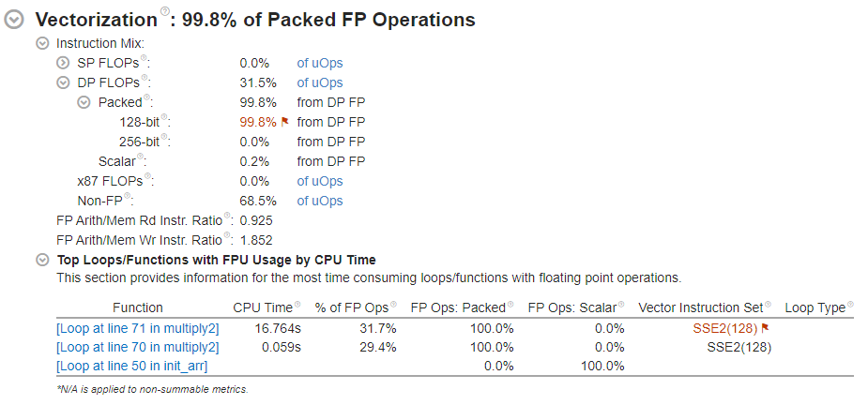
Task: Click help icon next to Loop Type
Action: pyautogui.click(x=850, y=305)
